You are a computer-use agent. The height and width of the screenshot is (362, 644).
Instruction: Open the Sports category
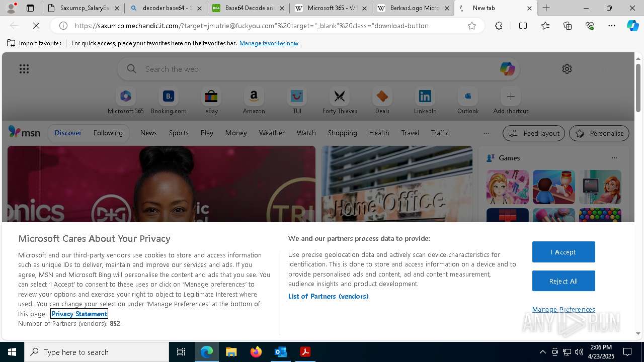tap(179, 133)
